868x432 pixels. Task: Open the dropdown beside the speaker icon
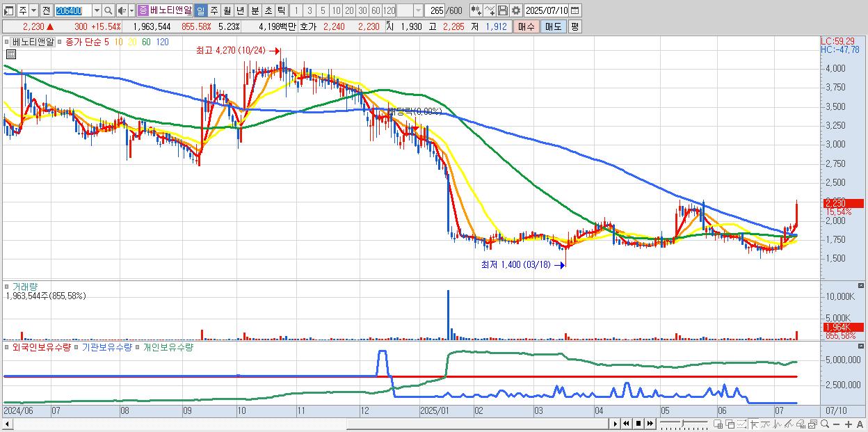(x=131, y=10)
